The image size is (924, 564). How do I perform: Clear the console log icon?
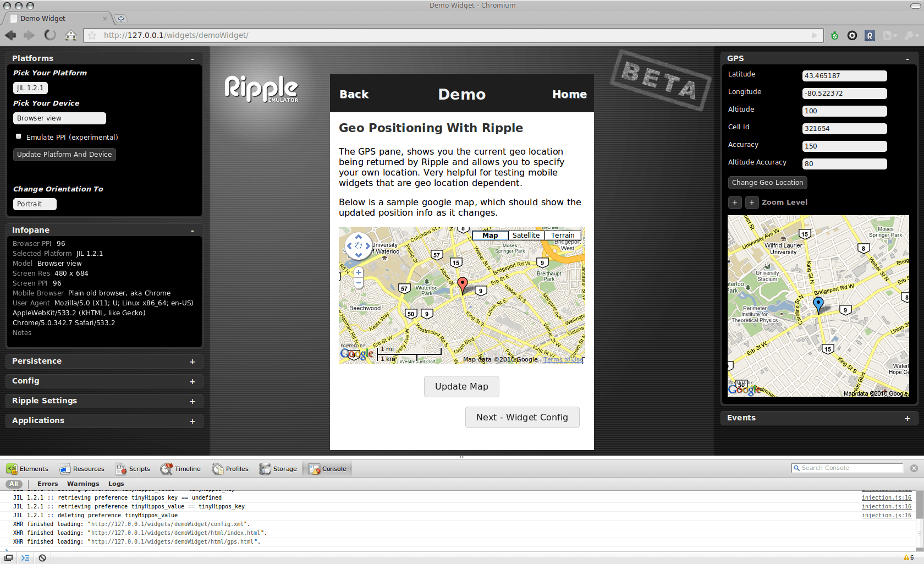pos(42,558)
